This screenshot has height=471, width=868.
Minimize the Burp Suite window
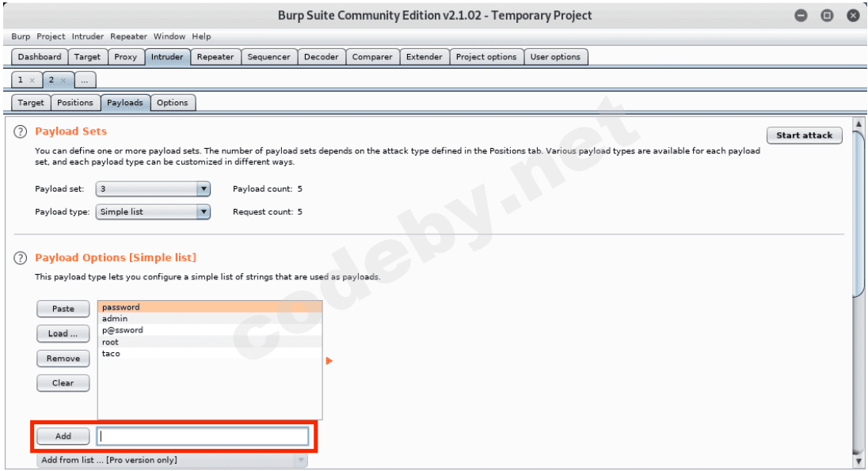point(801,16)
